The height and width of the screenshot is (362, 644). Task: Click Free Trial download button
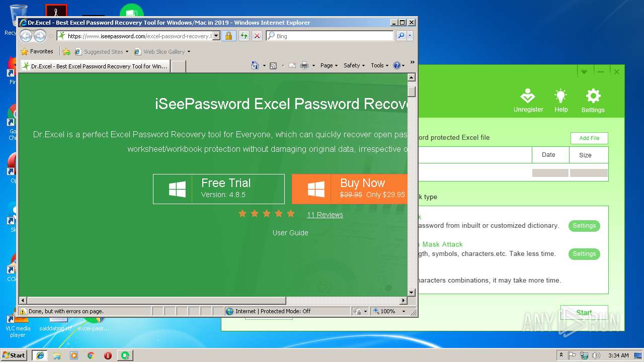pyautogui.click(x=219, y=189)
